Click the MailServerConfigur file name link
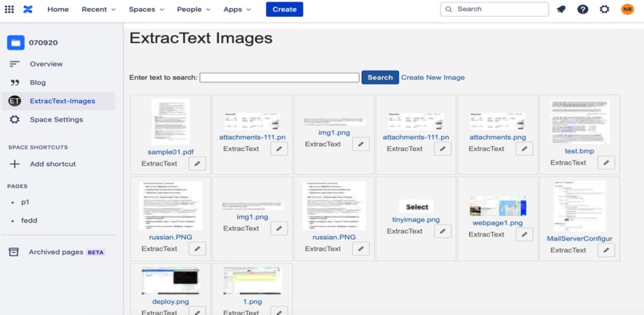644x315 pixels. click(x=579, y=239)
